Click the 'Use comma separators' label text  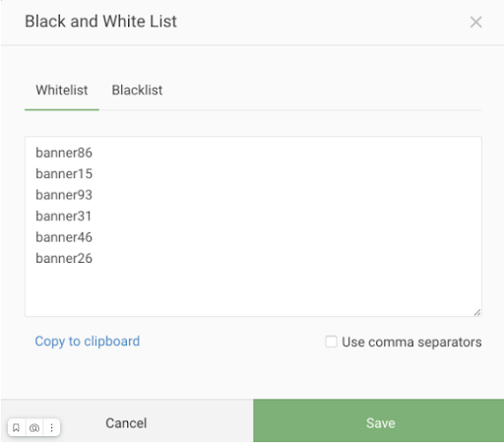tap(411, 342)
